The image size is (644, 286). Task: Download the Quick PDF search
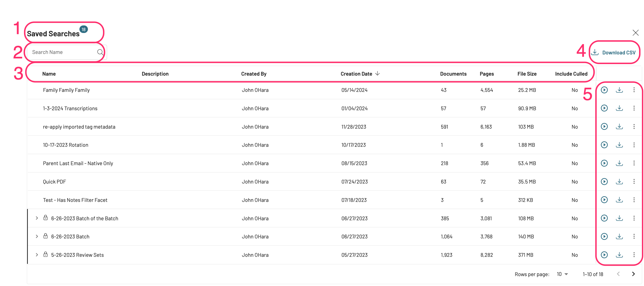pos(619,182)
